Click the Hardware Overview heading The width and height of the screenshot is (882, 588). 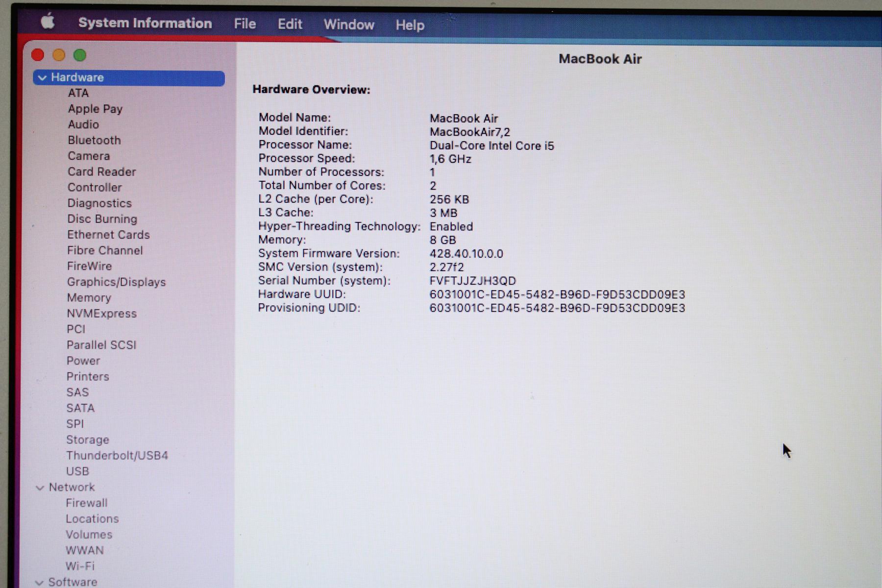coord(311,90)
